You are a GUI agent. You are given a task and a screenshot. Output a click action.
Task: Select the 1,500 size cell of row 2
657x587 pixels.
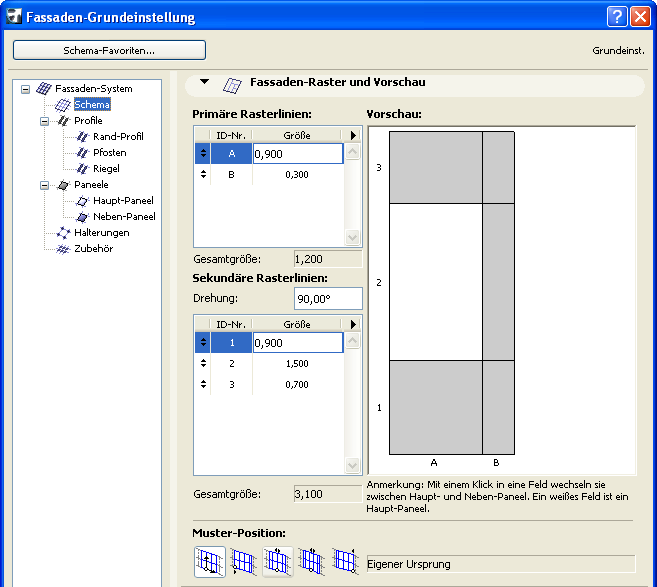point(297,364)
